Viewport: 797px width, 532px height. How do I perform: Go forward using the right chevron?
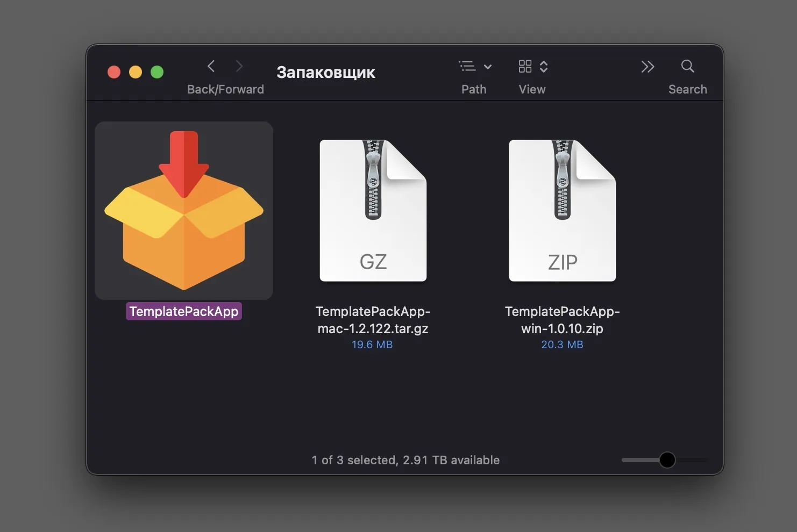tap(239, 67)
